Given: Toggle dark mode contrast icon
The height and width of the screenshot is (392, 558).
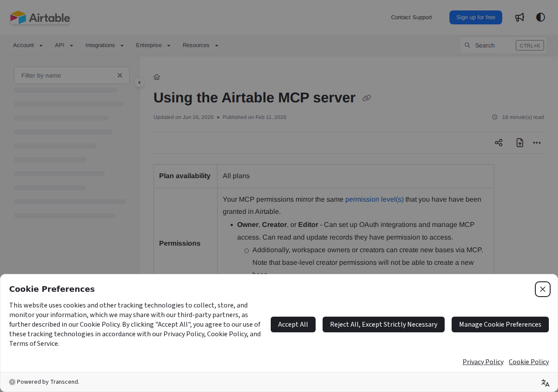Looking at the screenshot, I should [x=541, y=17].
